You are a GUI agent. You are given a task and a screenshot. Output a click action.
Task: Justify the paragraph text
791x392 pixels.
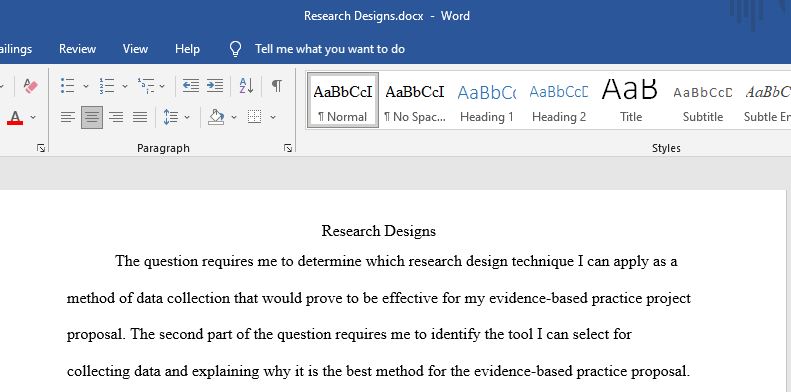pyautogui.click(x=140, y=117)
